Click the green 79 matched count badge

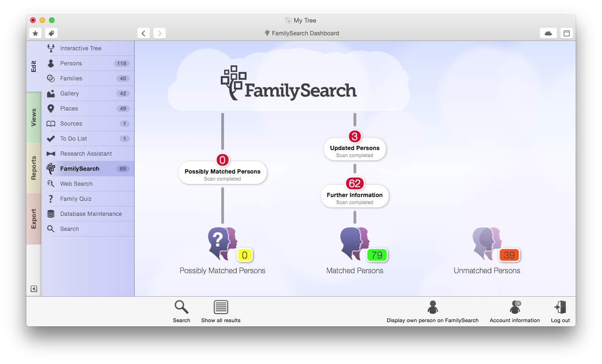click(x=377, y=255)
